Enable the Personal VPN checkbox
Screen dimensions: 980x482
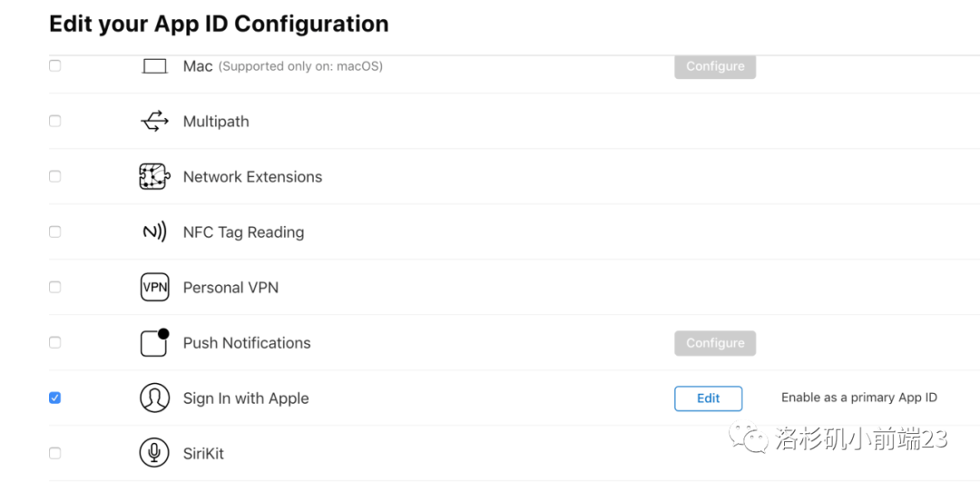click(x=54, y=288)
